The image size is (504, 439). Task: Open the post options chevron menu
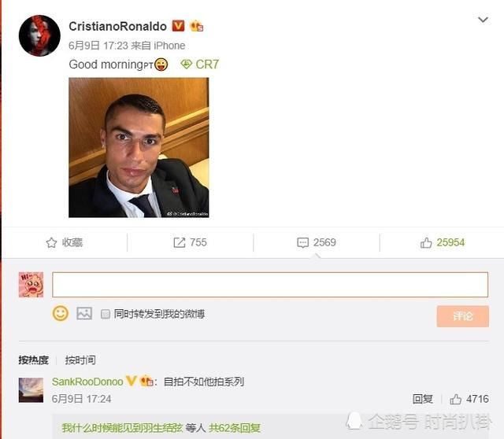pos(483,20)
